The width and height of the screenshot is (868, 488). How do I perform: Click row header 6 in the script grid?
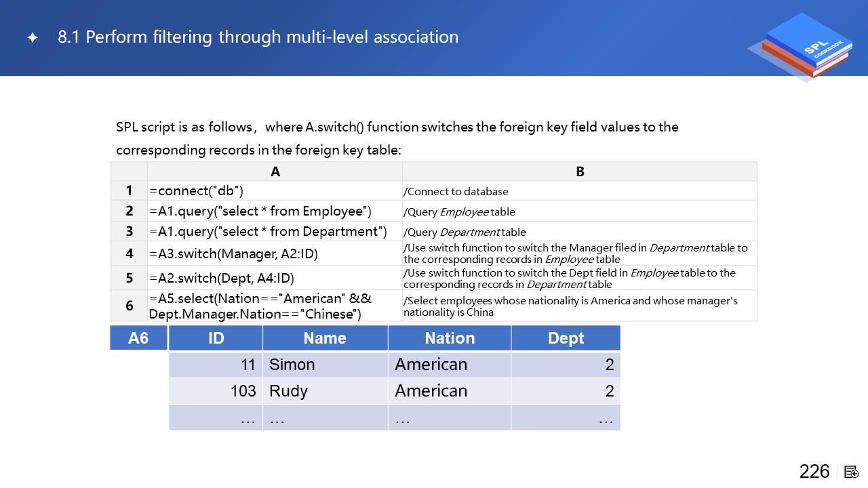tap(129, 306)
